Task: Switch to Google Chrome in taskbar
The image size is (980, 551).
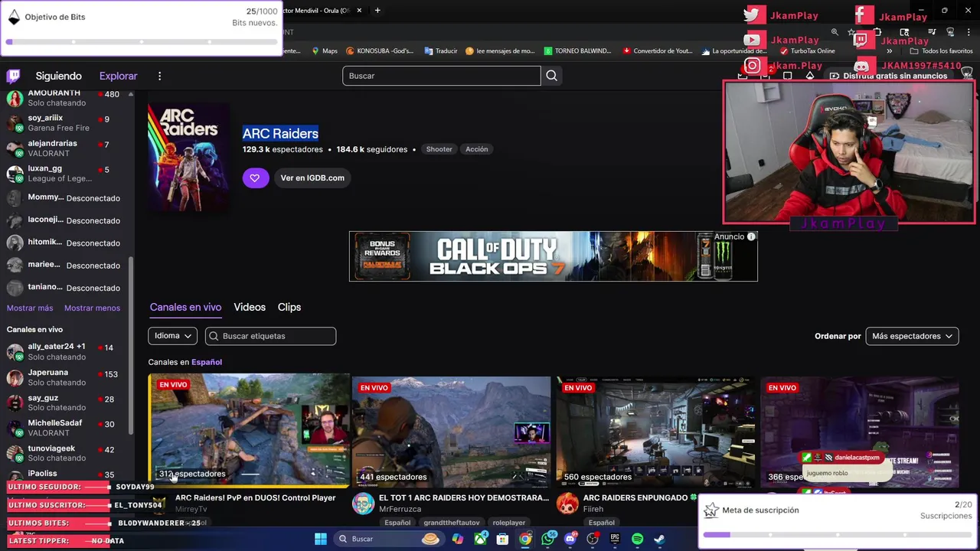Action: point(525,539)
